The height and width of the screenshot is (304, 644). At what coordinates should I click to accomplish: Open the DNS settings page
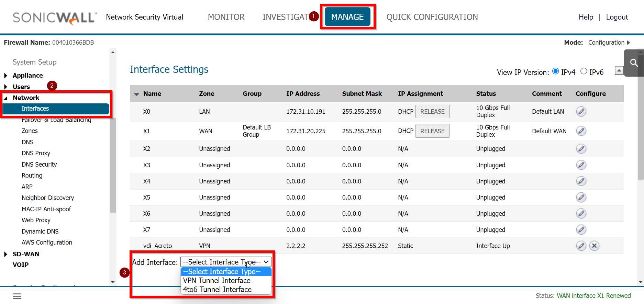(x=27, y=142)
